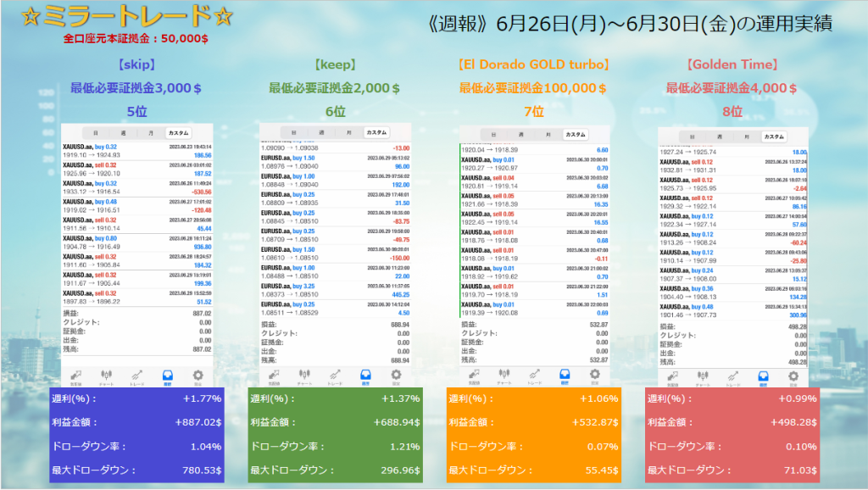Open Trade icon in El Dorado GOLD panel
Viewport: 868px width, 490px height.
point(535,374)
